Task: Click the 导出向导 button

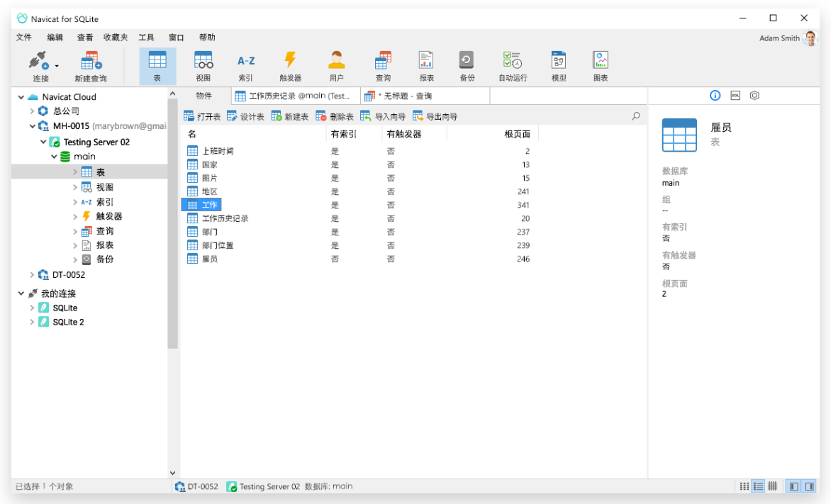Action: pyautogui.click(x=435, y=116)
